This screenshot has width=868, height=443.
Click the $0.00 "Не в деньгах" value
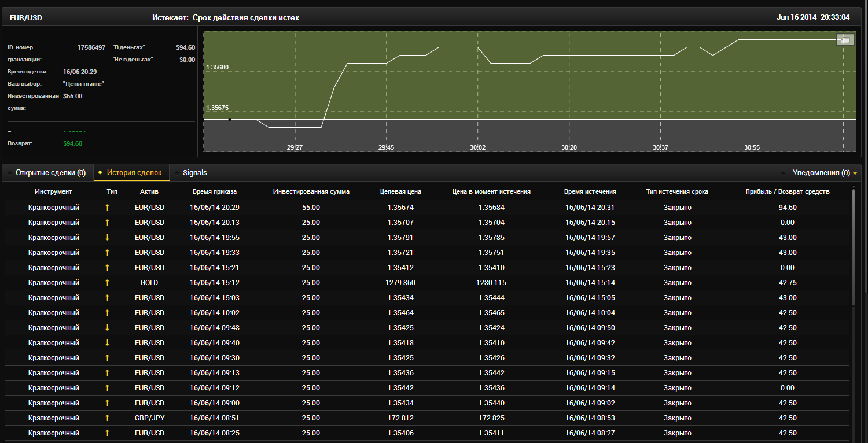(x=187, y=60)
